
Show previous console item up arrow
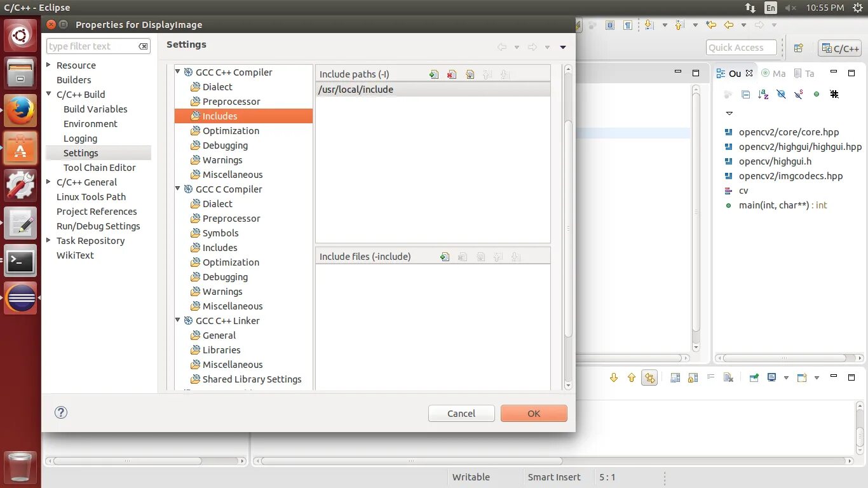[632, 377]
